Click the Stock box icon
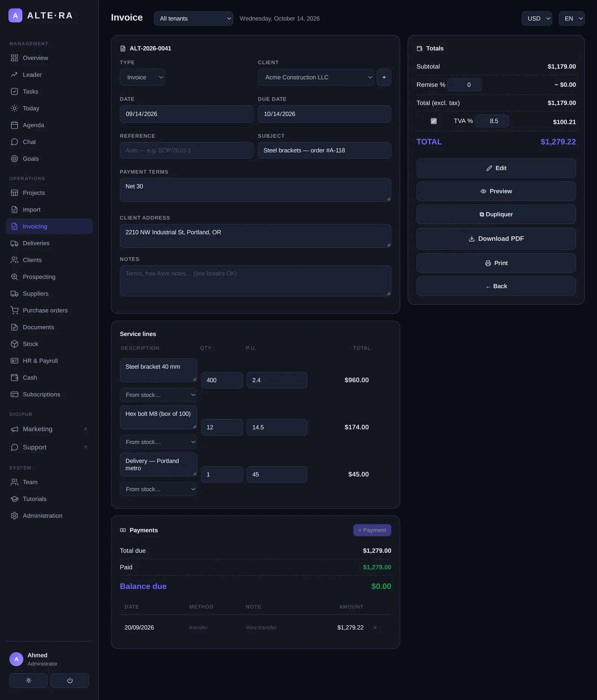 (x=14, y=344)
